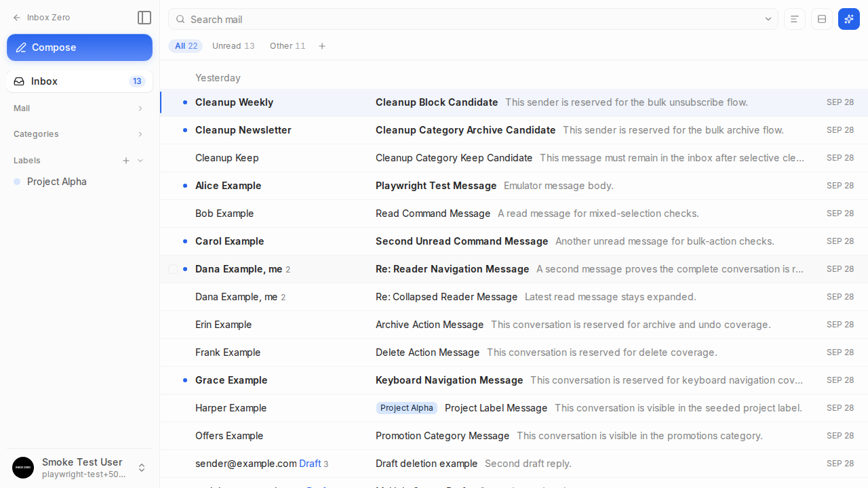Focus the Search mail field
Viewport: 868px width, 488px height.
point(473,19)
